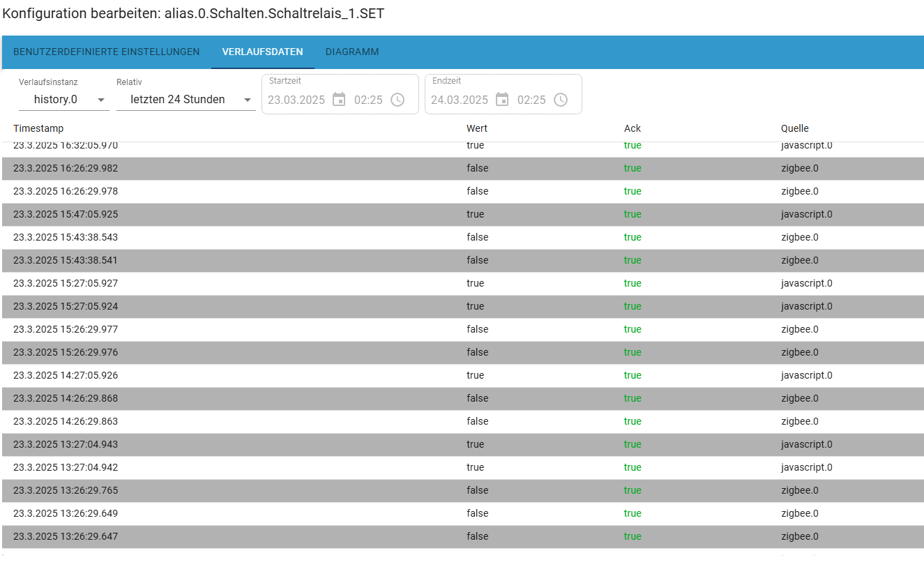Select timestamp 23.3.2025 13:27:04.942
The image size is (924, 569).
point(66,467)
